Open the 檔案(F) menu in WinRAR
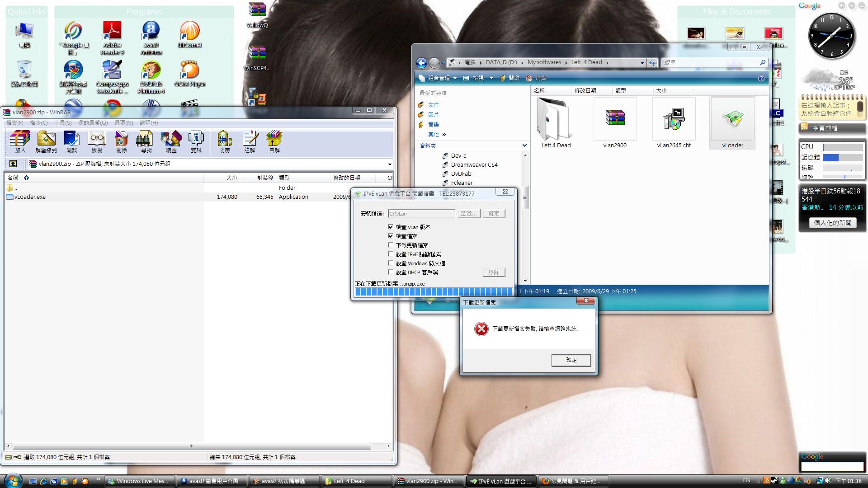 (15, 122)
